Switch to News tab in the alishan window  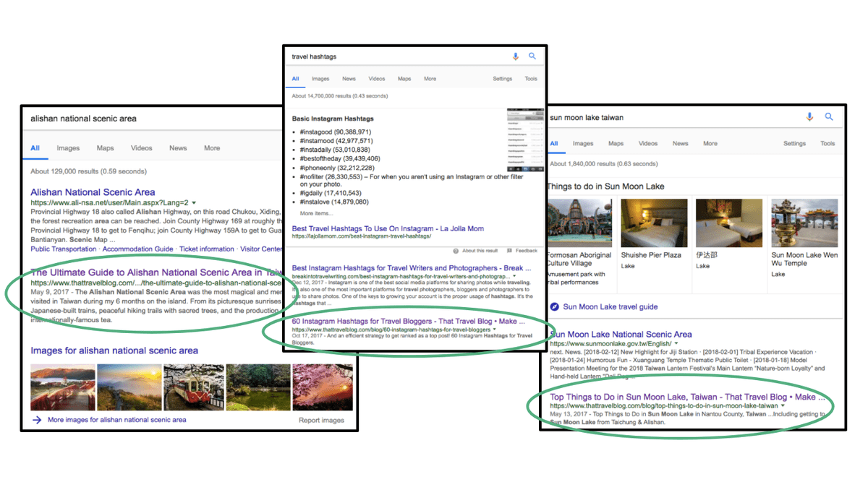pyautogui.click(x=178, y=148)
